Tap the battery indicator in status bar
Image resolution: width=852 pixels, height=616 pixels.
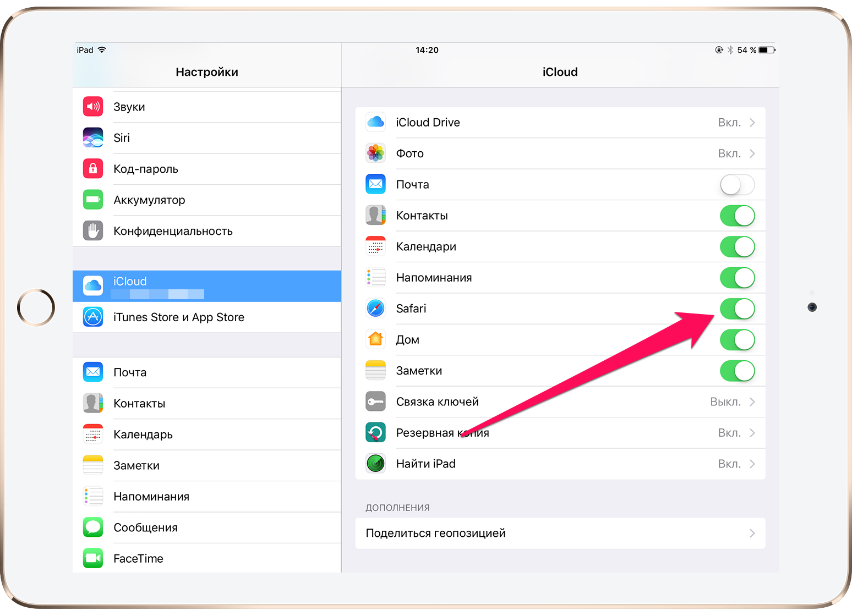coord(767,50)
